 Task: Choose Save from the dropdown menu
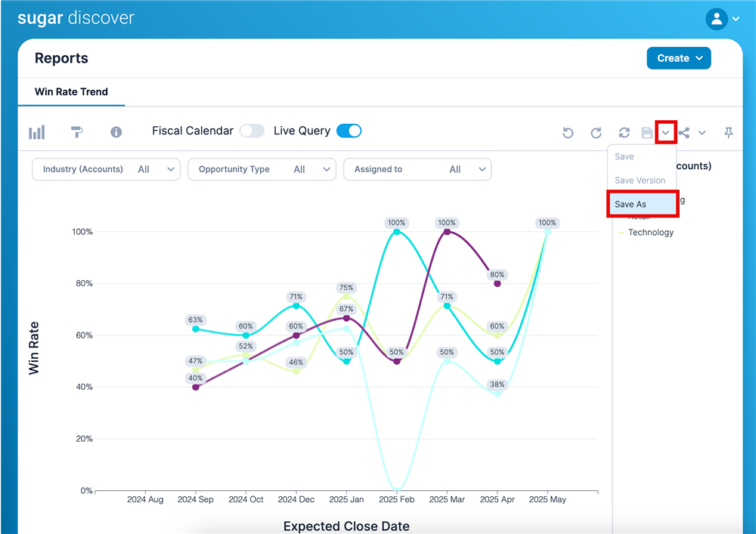[x=642, y=156]
